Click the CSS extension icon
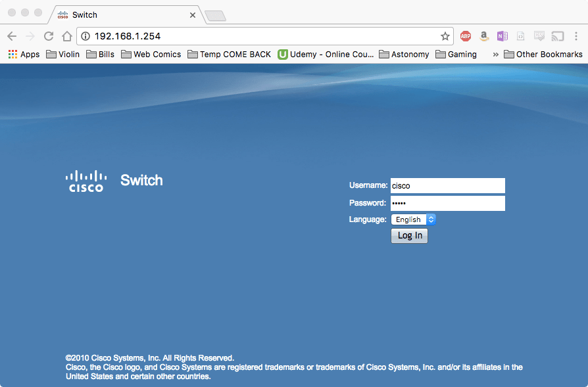 pyautogui.click(x=539, y=36)
